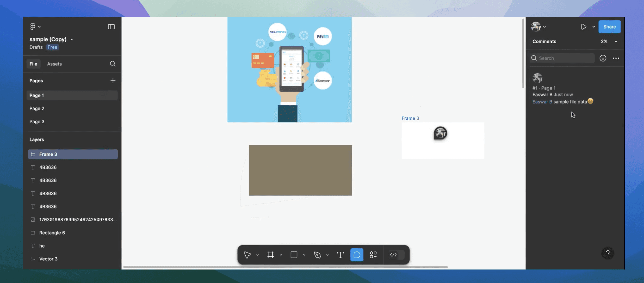Select the Pen tool
The width and height of the screenshot is (644, 283).
(x=318, y=255)
